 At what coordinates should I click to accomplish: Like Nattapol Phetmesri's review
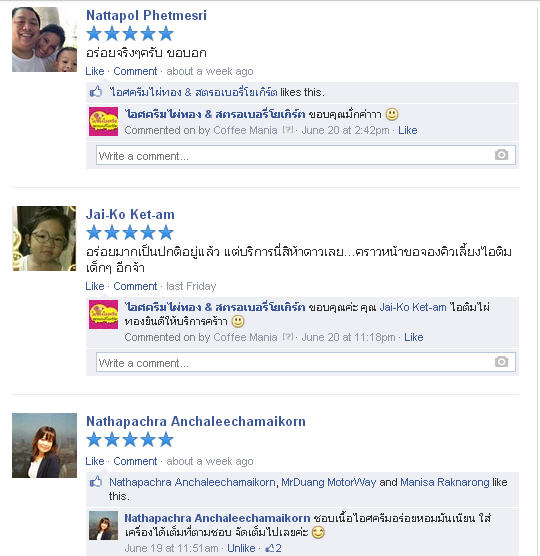click(x=95, y=71)
